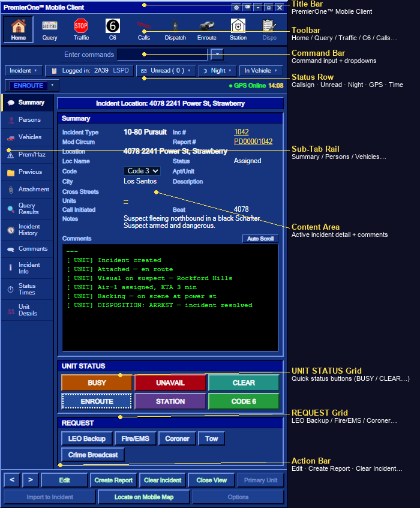Open the Unread ( 0 ) dropdown
The width and height of the screenshot is (420, 508).
166,70
